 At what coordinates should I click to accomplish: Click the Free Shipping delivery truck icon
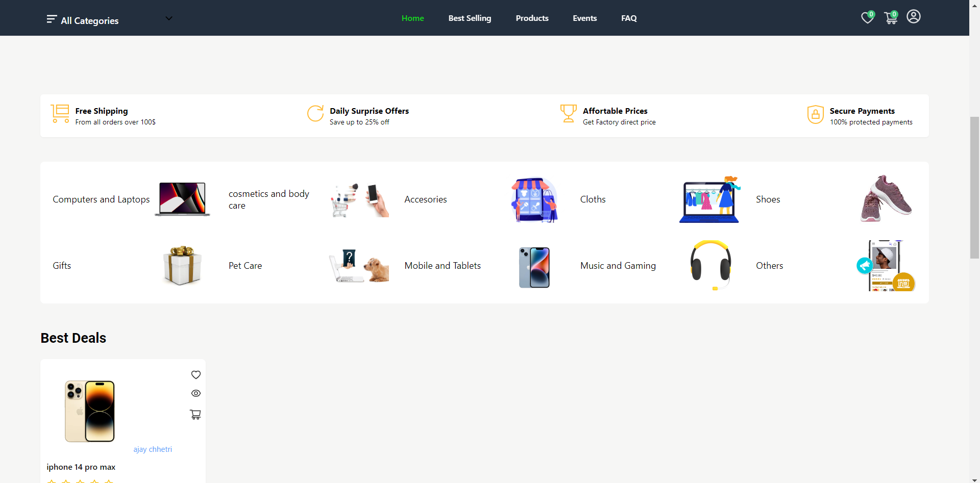click(x=60, y=114)
